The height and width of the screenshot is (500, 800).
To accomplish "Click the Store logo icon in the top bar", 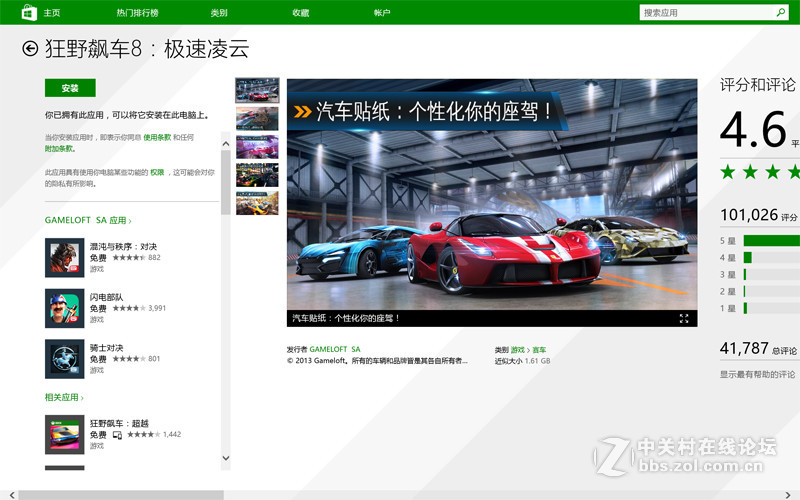I will (29, 12).
